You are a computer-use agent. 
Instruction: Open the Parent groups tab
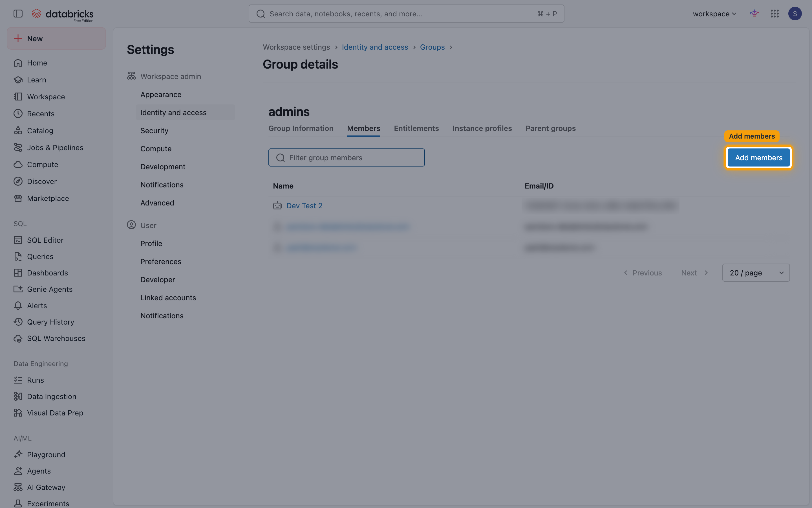coord(551,128)
